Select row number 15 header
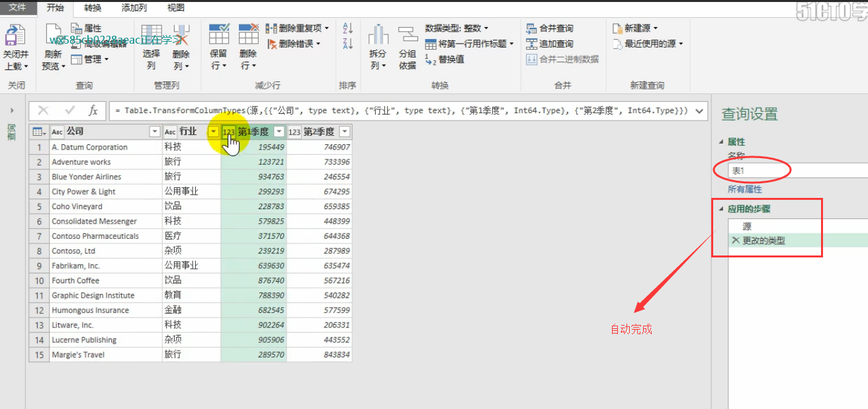The image size is (868, 409). click(39, 355)
